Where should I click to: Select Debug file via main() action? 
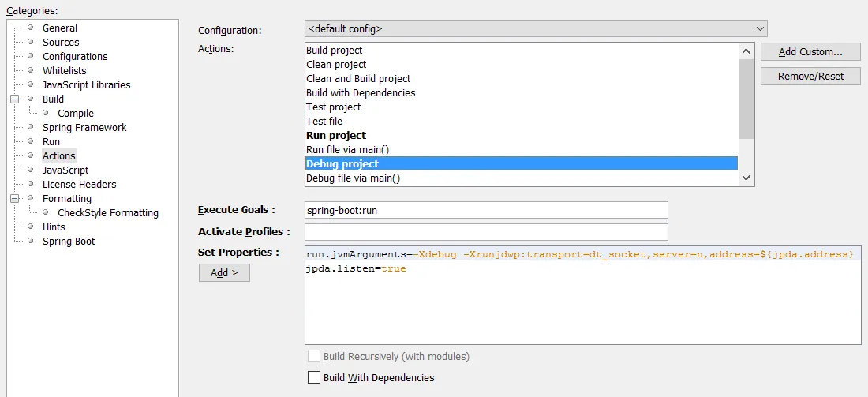353,178
